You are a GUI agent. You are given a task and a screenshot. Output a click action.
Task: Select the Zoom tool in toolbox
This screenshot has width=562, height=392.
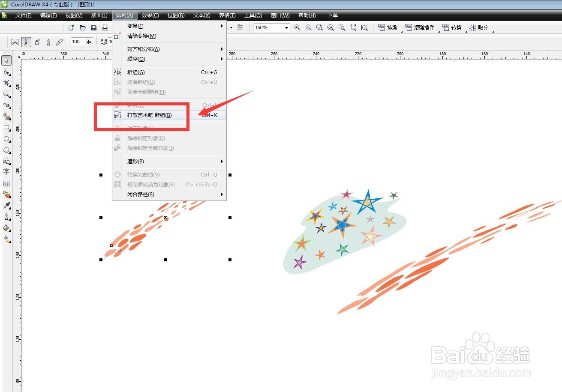6,94
